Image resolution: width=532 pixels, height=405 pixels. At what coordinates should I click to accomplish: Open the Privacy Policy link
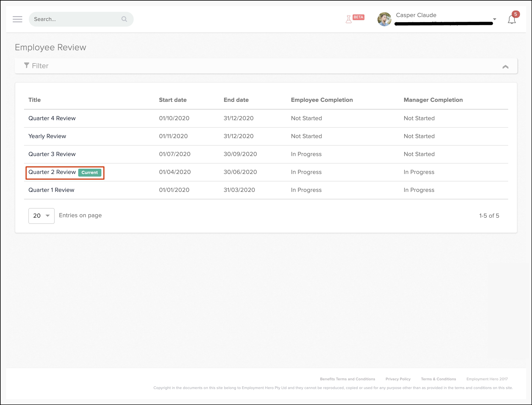coord(398,379)
